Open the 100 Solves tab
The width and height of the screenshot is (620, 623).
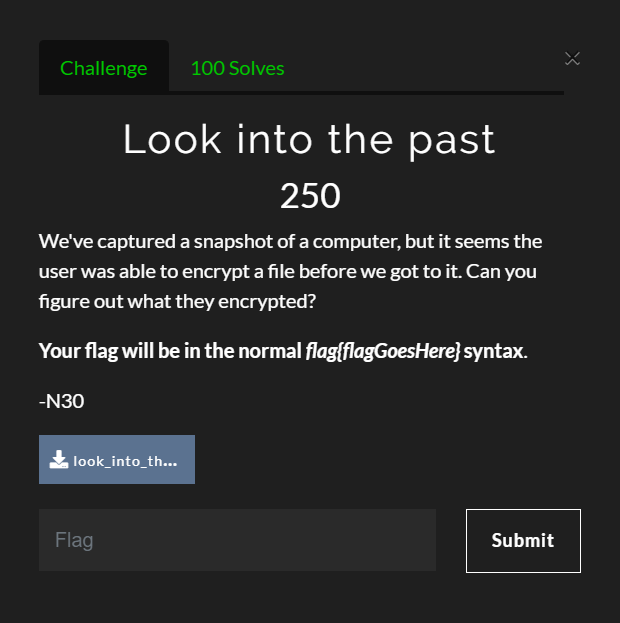pyautogui.click(x=238, y=68)
